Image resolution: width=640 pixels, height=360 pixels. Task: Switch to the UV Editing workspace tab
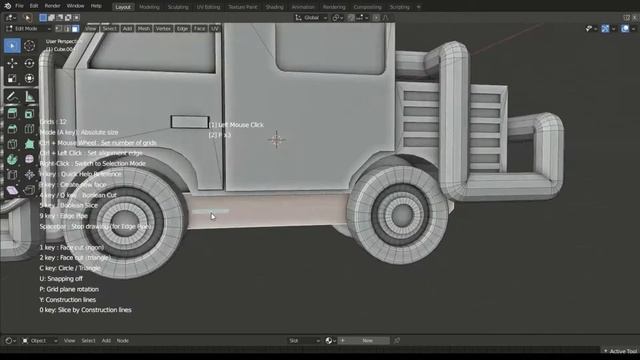click(x=208, y=7)
